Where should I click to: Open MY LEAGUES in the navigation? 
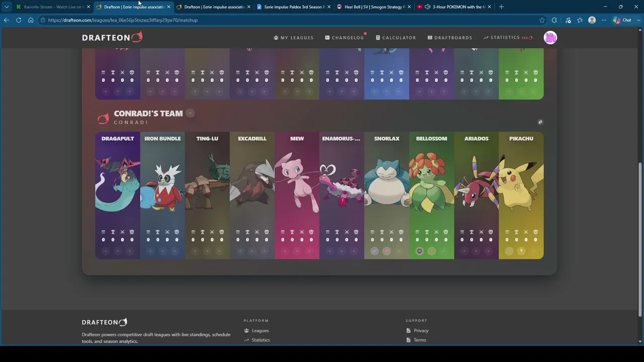[293, 38]
